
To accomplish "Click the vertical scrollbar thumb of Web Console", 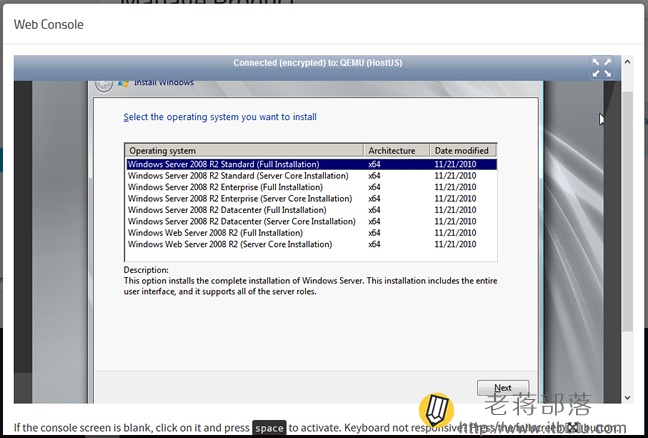I will click(627, 211).
